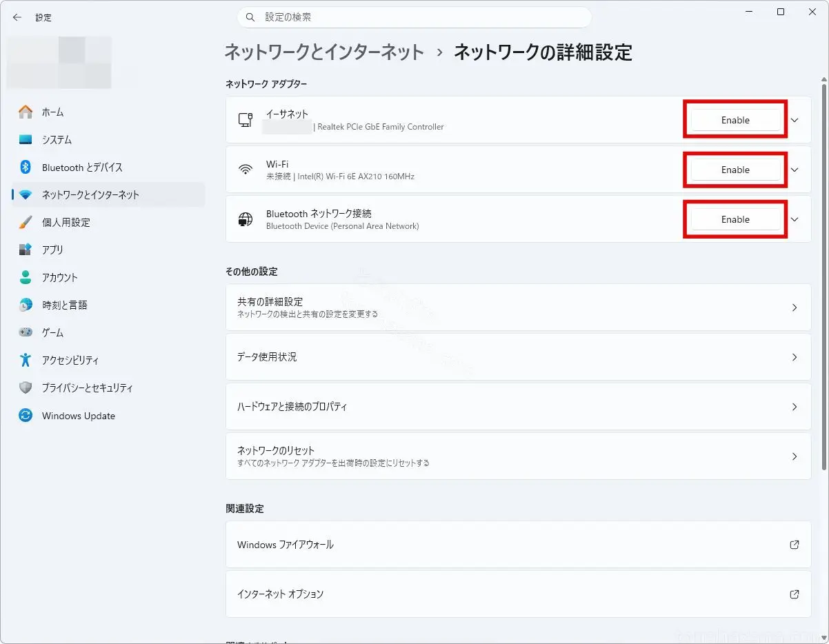The width and height of the screenshot is (829, 644).
Task: Click ネットワークの詳細設定 page heading
Action: click(x=543, y=52)
